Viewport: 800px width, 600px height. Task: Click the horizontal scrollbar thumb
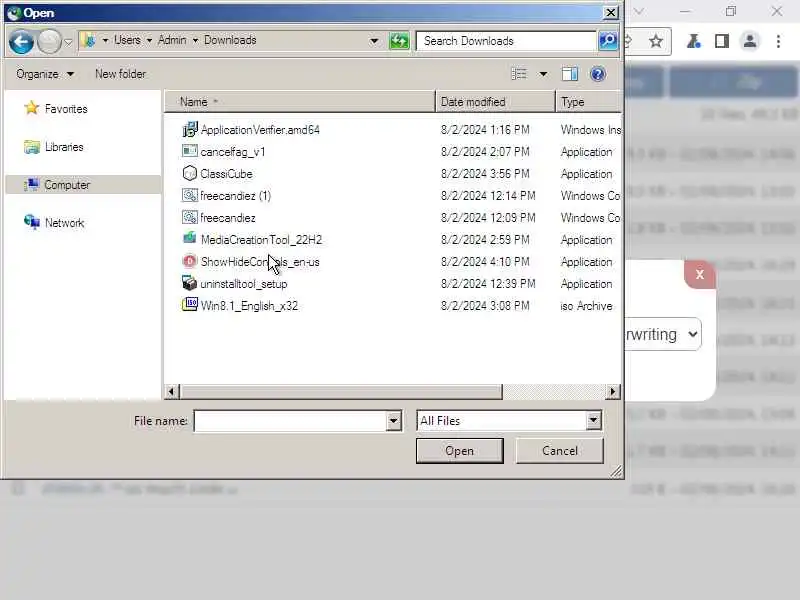[341, 392]
